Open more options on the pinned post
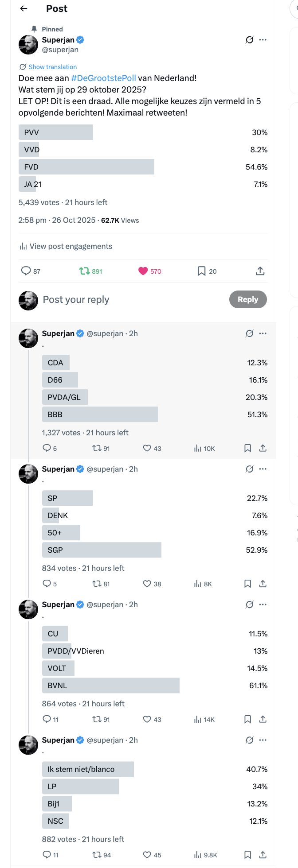The image size is (298, 868). pos(263,40)
